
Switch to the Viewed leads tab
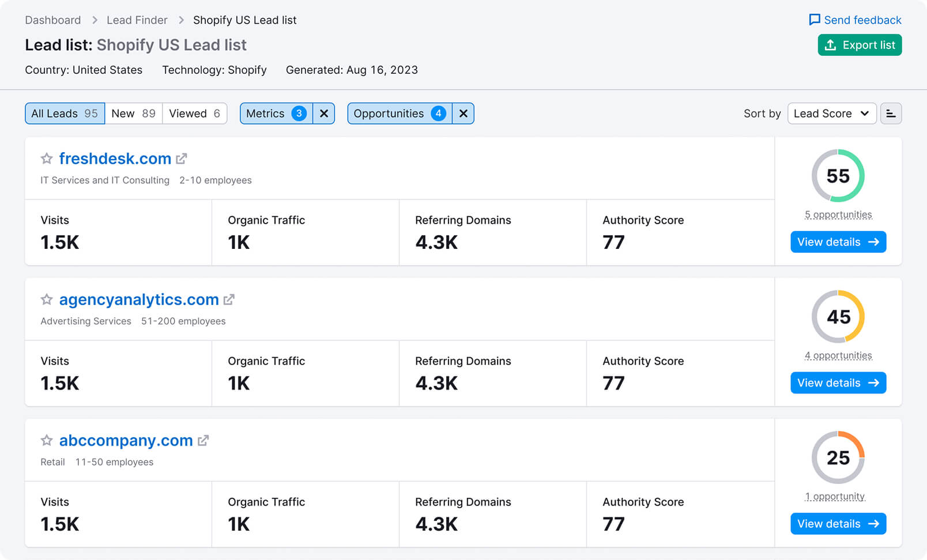(x=194, y=113)
